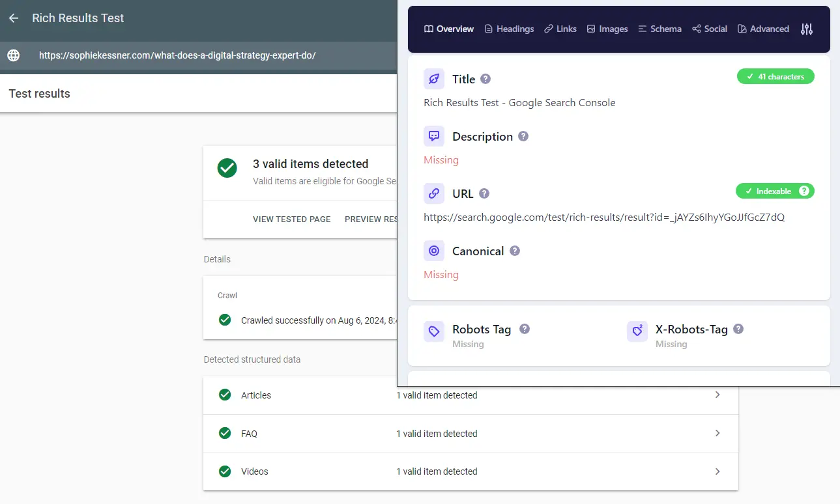
Task: Expand the Videos structured data row chevron
Action: click(717, 471)
